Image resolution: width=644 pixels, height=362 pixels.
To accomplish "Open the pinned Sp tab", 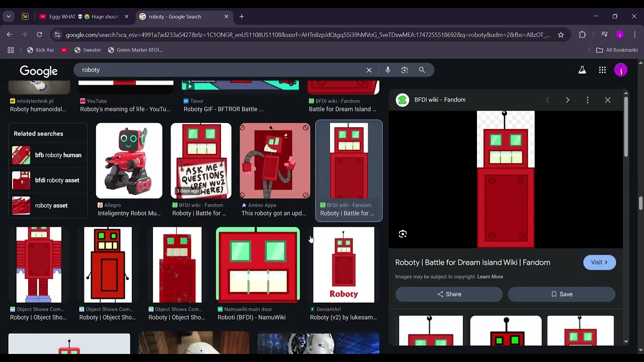I will pos(25,17).
